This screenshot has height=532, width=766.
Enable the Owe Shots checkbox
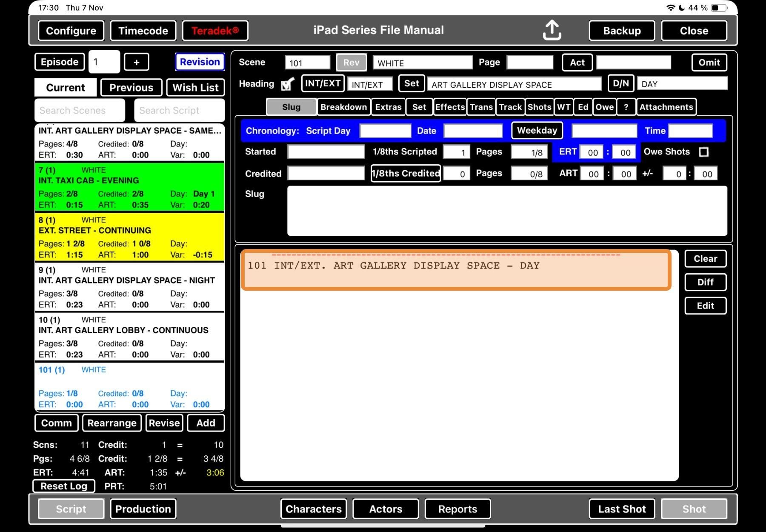pos(703,152)
